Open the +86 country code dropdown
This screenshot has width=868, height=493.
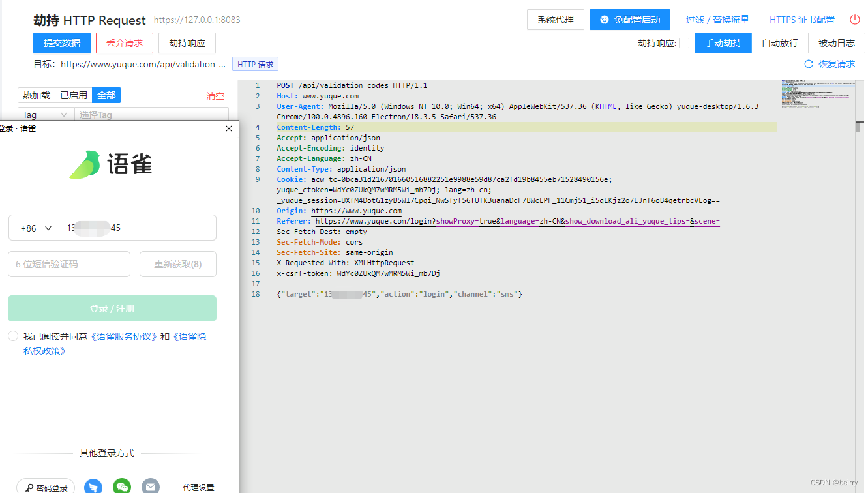coord(33,228)
